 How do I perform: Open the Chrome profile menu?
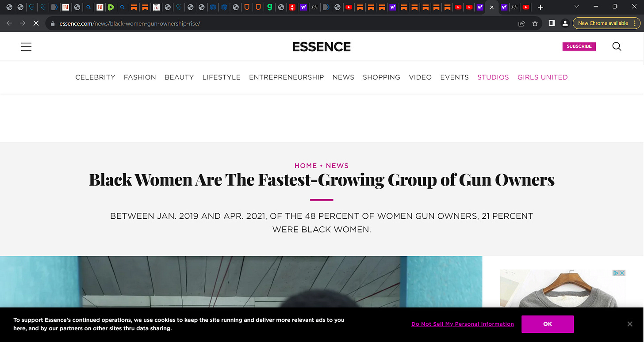[565, 23]
